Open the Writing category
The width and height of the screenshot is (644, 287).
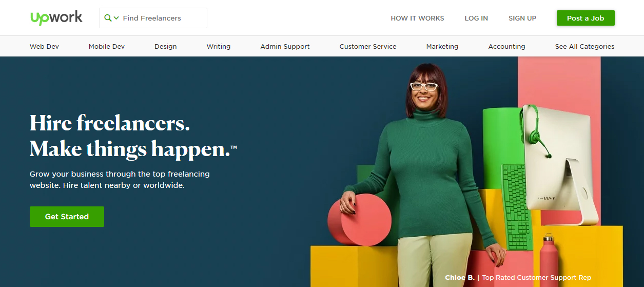[219, 46]
